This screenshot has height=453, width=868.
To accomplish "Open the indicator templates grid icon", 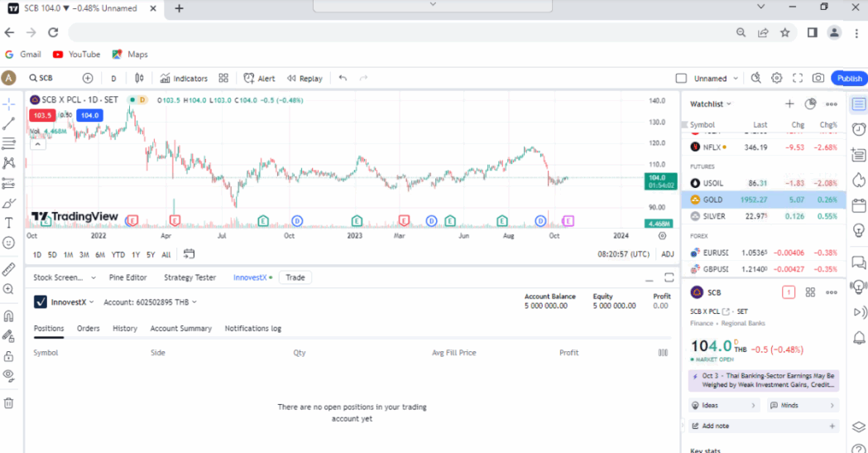I will click(223, 78).
